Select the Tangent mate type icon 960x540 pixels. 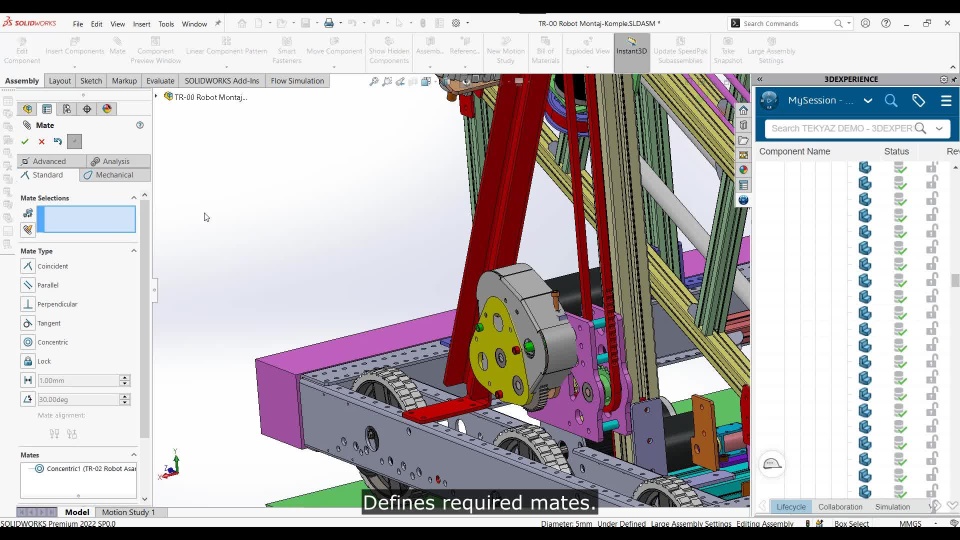tap(28, 323)
